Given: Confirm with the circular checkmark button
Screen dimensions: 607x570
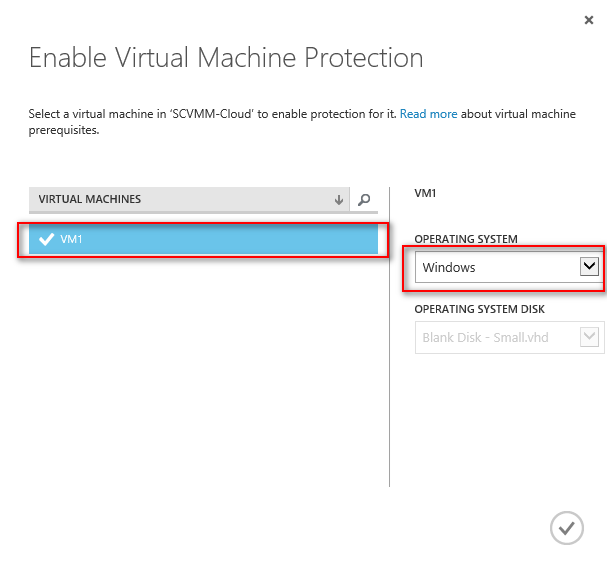Looking at the screenshot, I should point(566,527).
